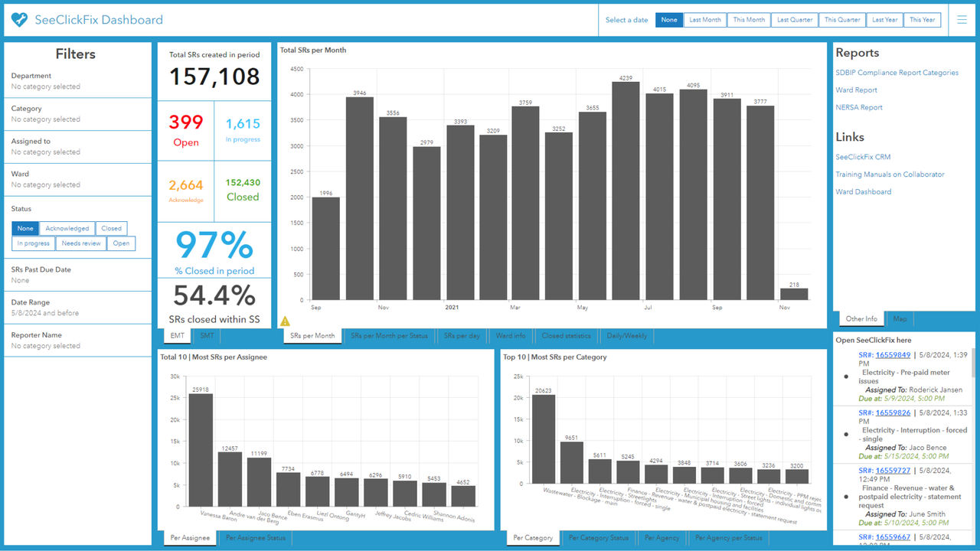980x551 pixels.
Task: Select Last Month date filter
Action: coord(705,20)
